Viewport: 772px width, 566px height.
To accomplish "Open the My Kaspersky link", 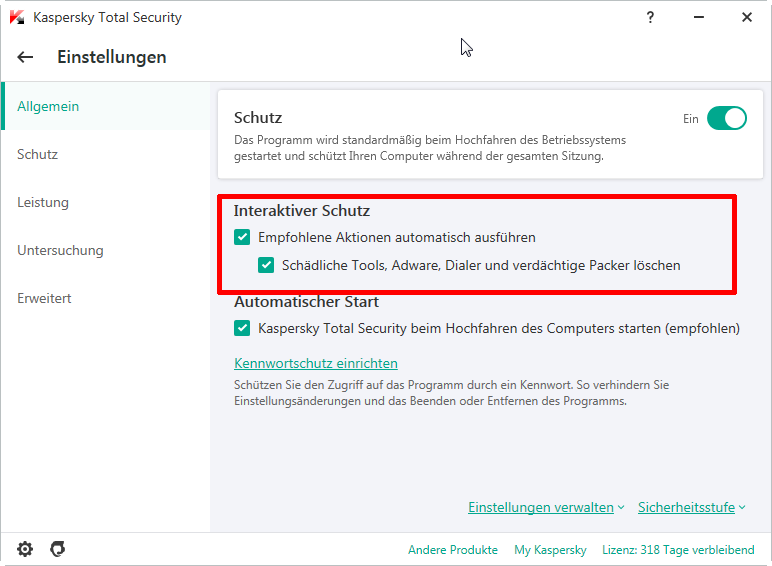I will coord(550,550).
